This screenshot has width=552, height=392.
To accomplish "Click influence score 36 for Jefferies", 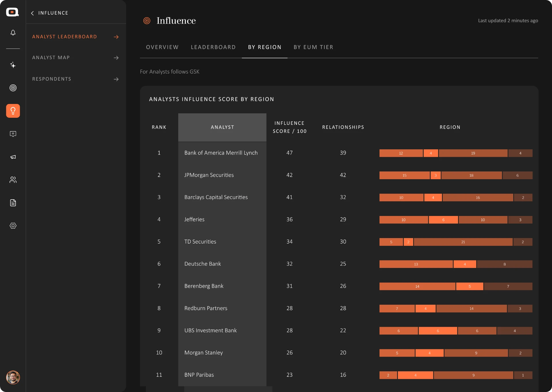I will [290, 219].
